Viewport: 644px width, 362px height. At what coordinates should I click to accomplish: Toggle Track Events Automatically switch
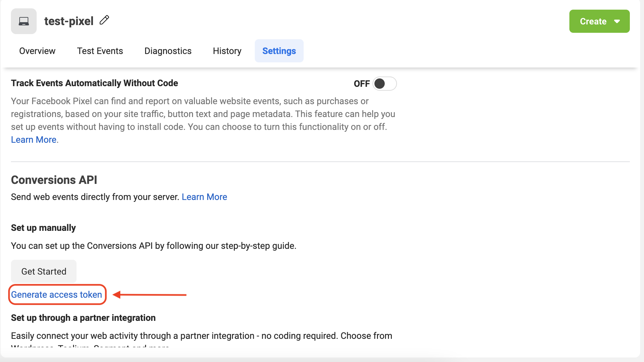384,84
